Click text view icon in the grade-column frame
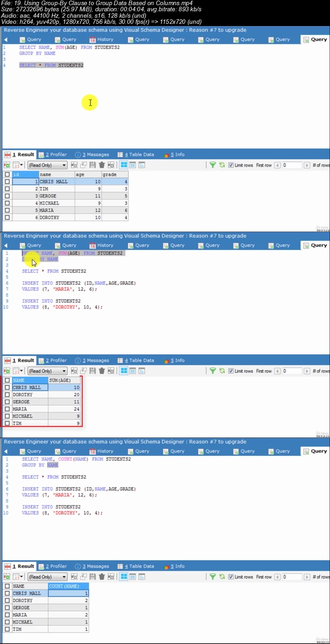 pos(142,165)
